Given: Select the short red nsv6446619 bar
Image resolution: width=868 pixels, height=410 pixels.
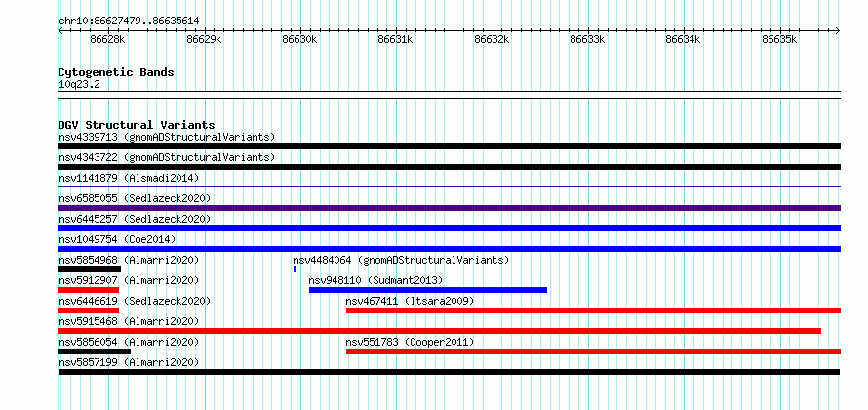Looking at the screenshot, I should point(88,310).
